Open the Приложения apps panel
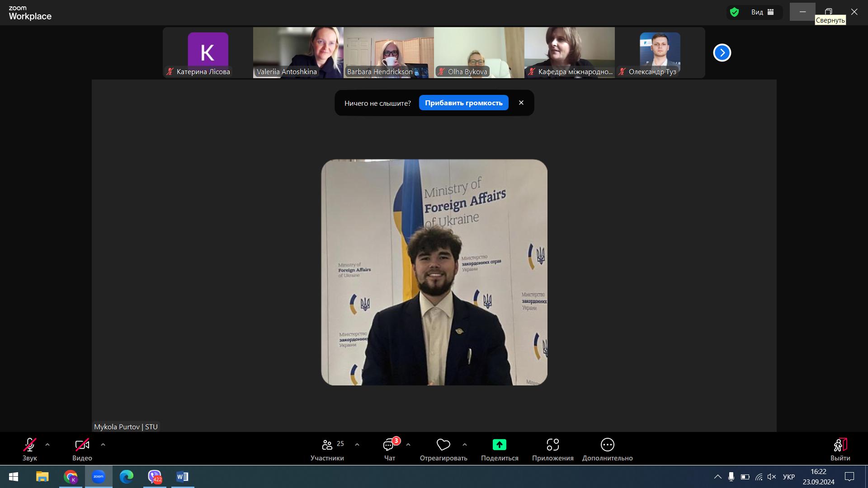 pyautogui.click(x=553, y=449)
